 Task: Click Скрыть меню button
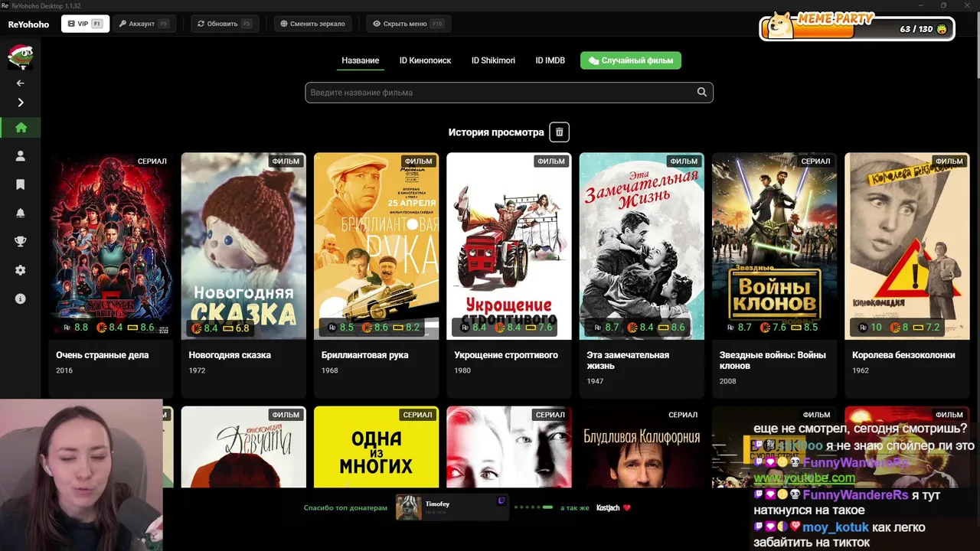click(408, 24)
